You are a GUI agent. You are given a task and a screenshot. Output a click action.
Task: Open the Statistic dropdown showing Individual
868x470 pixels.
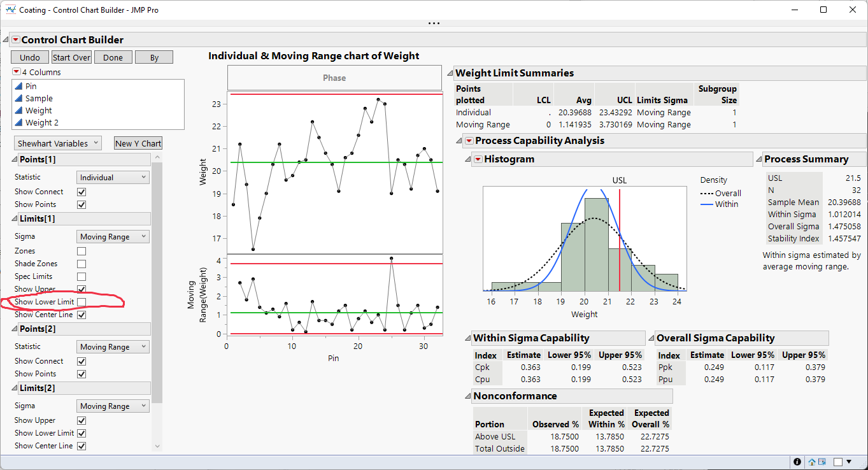pos(113,178)
